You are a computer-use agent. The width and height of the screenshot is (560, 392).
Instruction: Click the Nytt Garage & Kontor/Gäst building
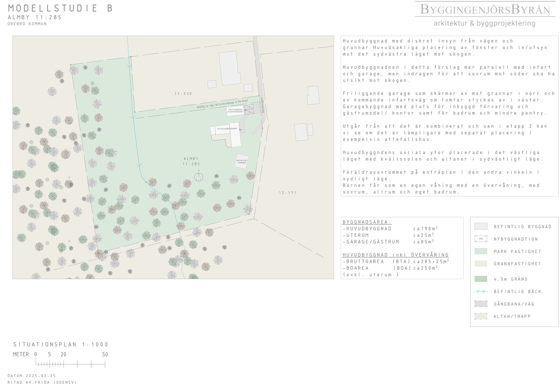pyautogui.click(x=235, y=111)
